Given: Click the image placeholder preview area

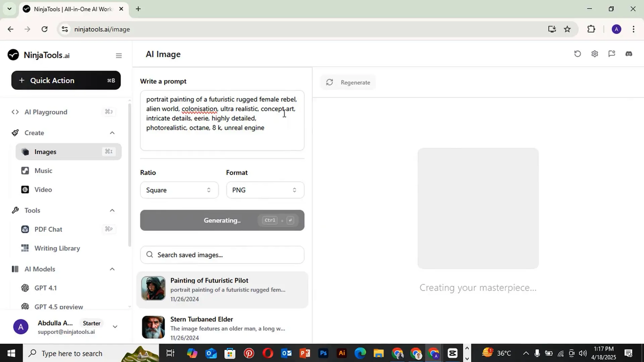Looking at the screenshot, I should [478, 208].
